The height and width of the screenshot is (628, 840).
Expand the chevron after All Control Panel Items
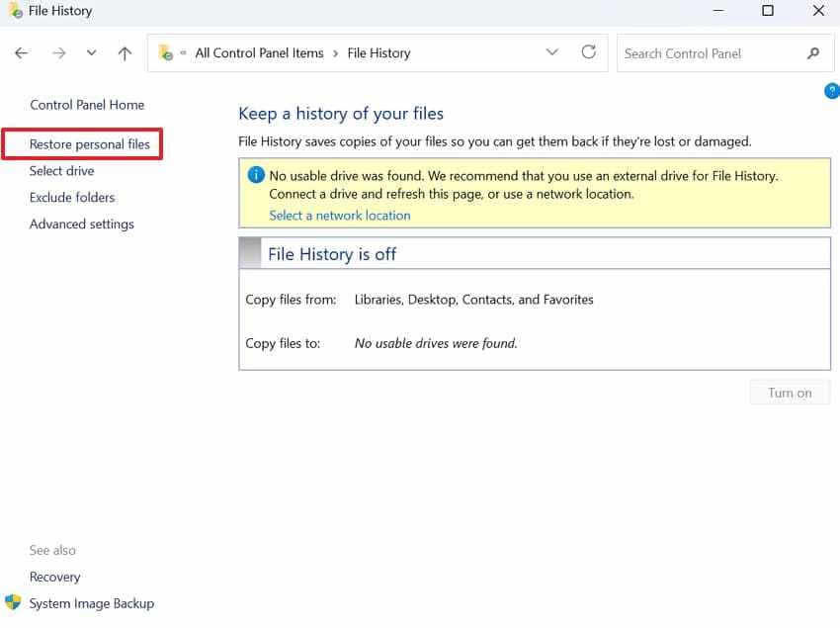pyautogui.click(x=335, y=53)
